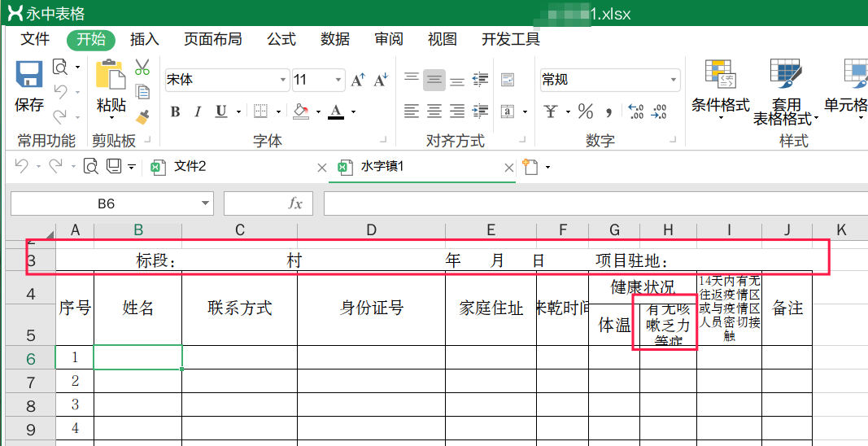Viewport: 868px width, 446px height.
Task: Apply percent style format
Action: (x=585, y=111)
